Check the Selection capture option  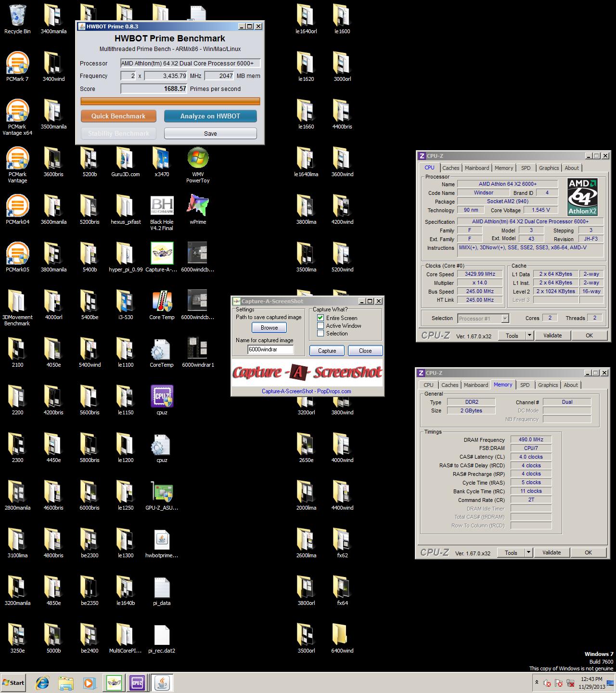point(321,333)
